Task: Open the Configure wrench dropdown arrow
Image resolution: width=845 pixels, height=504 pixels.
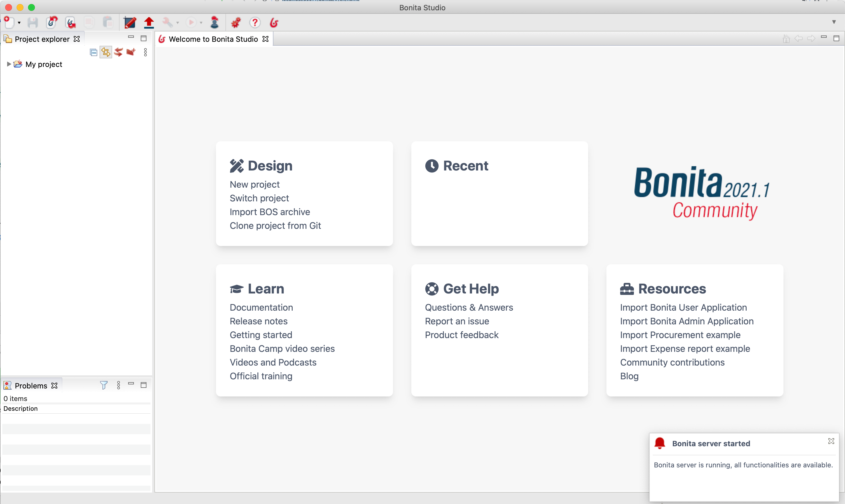Action: click(178, 23)
